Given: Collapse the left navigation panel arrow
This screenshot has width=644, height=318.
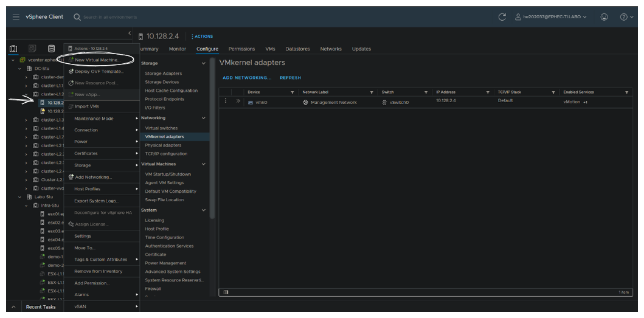Looking at the screenshot, I should click(x=130, y=33).
